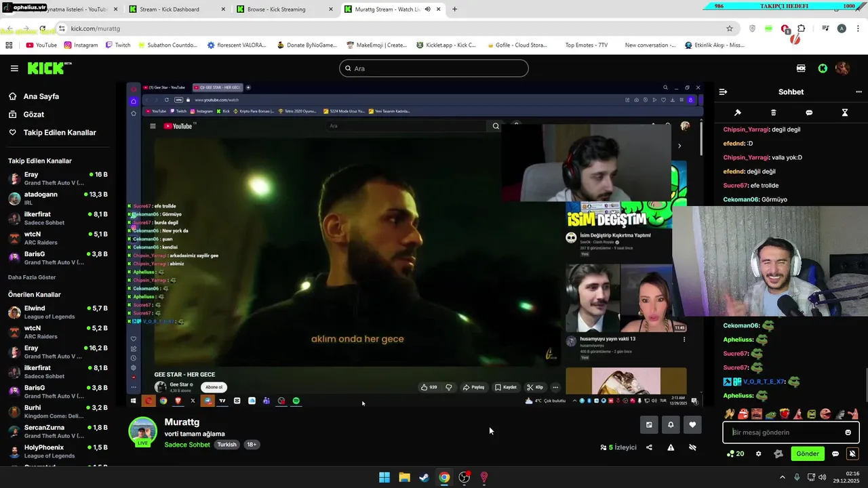Image resolution: width=868 pixels, height=488 pixels.
Task: Mute the Murattg Stream tab audio icon
Action: click(x=427, y=9)
